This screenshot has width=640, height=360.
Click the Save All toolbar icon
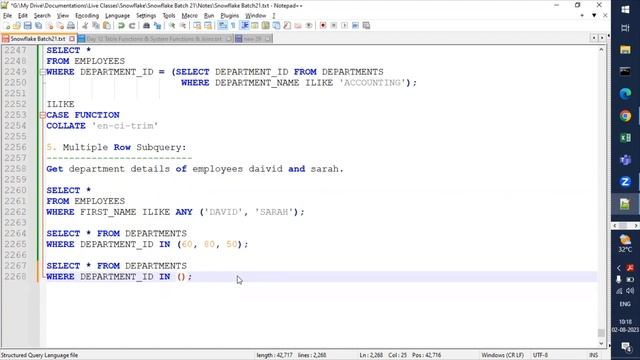click(x=38, y=26)
